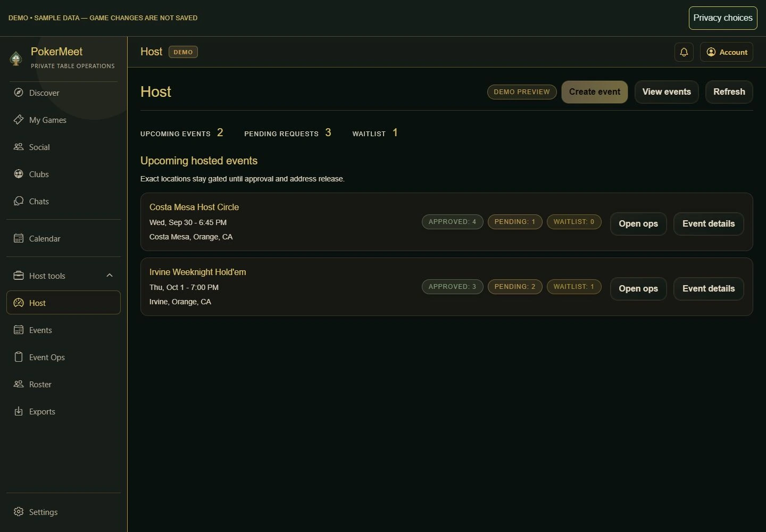Click the Create event button
Viewport: 766px width, 532px height.
point(595,92)
